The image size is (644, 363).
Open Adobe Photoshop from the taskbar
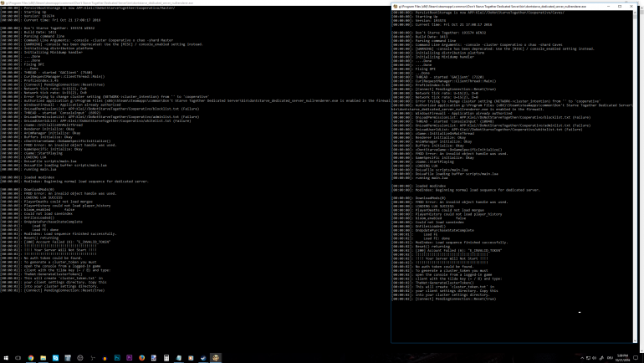(117, 358)
